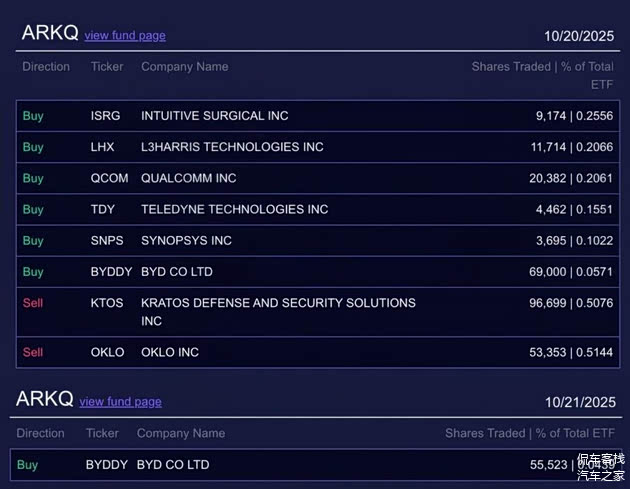Click the SNPS ticker symbol
This screenshot has height=489, width=630.
click(x=107, y=241)
